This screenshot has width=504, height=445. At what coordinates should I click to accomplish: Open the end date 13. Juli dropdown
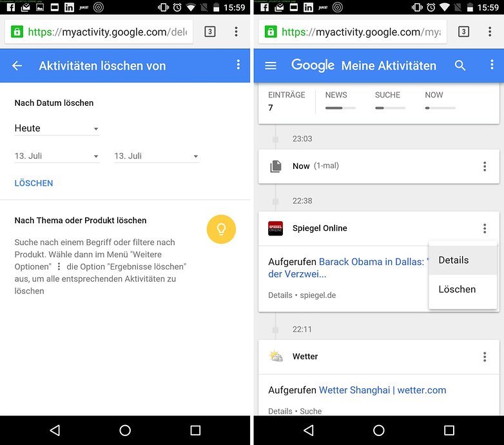click(x=157, y=156)
